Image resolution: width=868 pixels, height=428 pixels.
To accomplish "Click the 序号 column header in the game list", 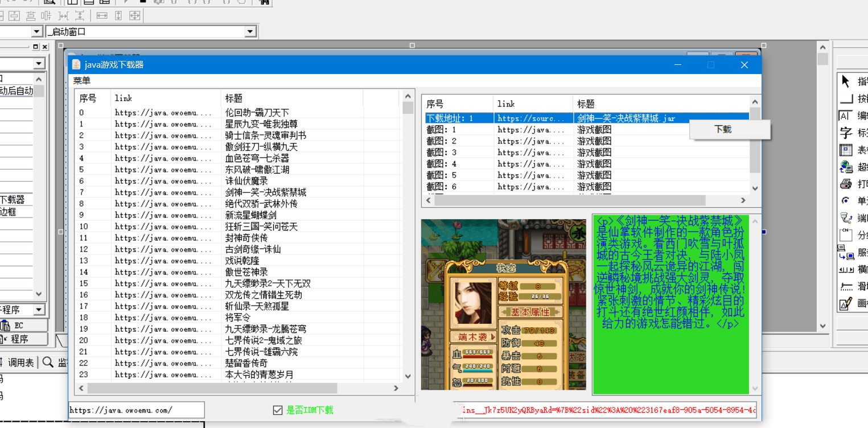I will point(93,98).
